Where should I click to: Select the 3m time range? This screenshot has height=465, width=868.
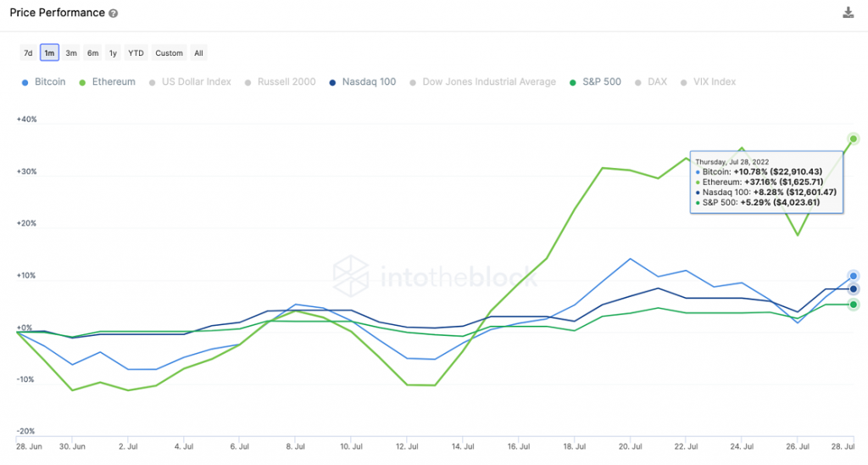(71, 53)
